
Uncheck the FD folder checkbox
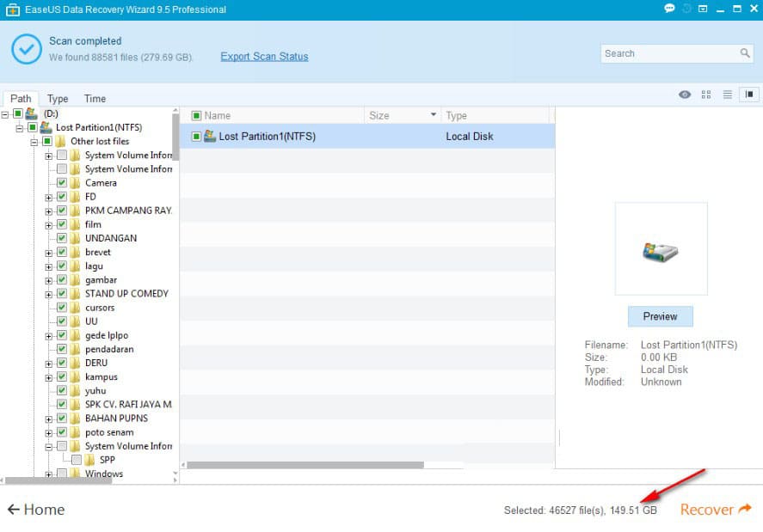[x=62, y=197]
